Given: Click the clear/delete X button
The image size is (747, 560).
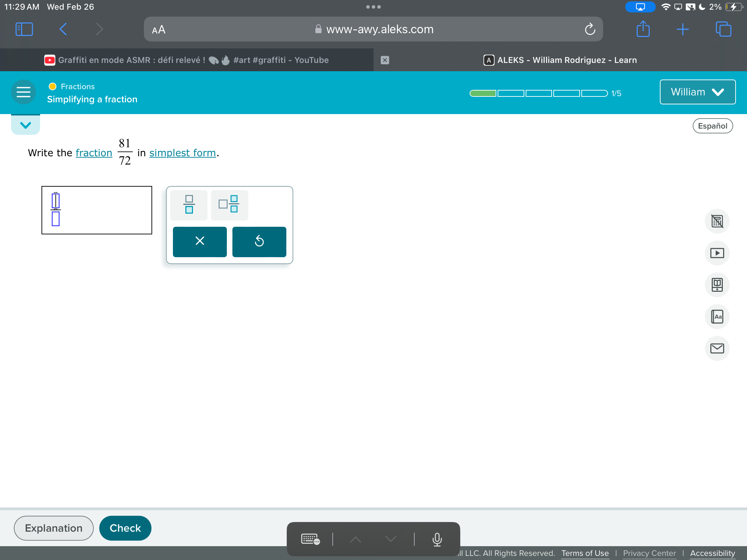Looking at the screenshot, I should pos(200,241).
